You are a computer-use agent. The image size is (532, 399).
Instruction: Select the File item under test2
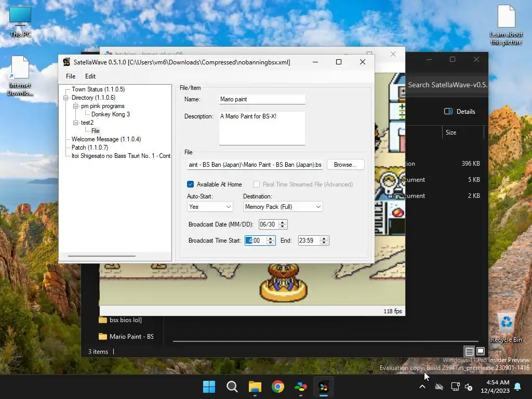pyautogui.click(x=96, y=131)
